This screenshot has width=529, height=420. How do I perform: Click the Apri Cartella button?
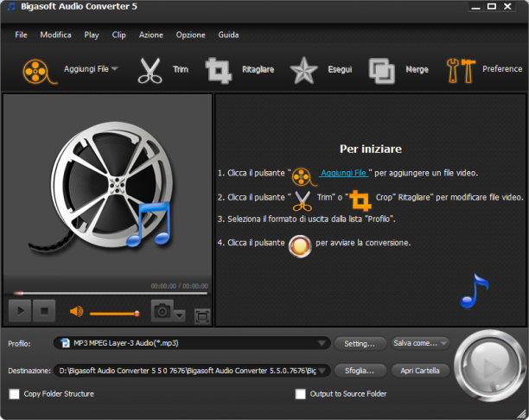tap(420, 371)
